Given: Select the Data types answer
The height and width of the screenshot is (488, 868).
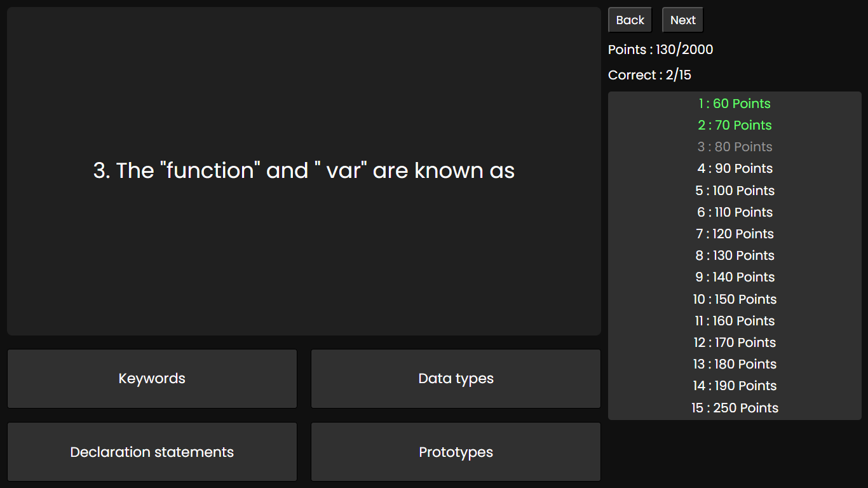Looking at the screenshot, I should 456,379.
